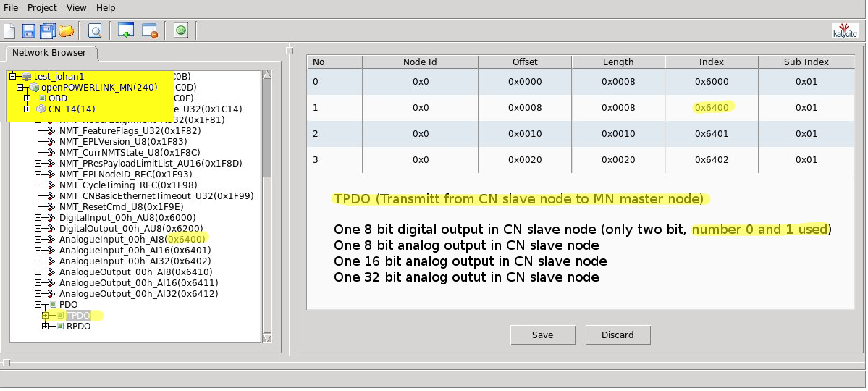Click the Save As double floppy icon
Screen dimensions: 868x391
(x=49, y=31)
